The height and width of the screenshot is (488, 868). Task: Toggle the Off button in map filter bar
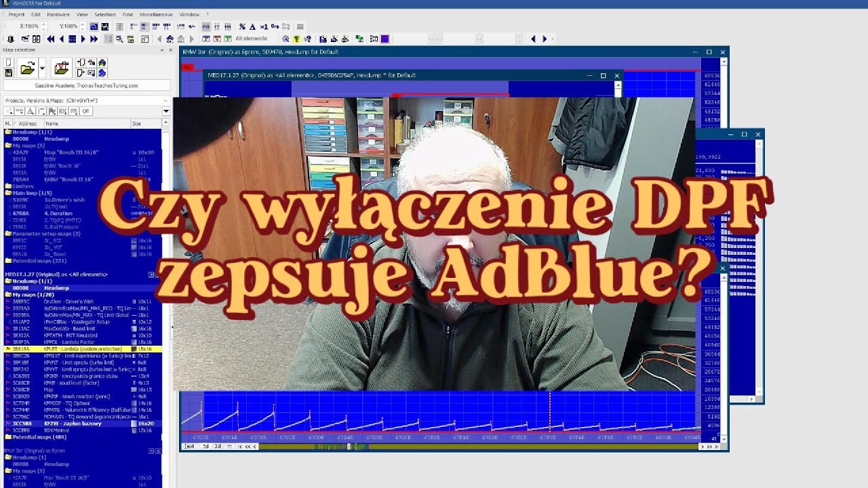click(85, 111)
